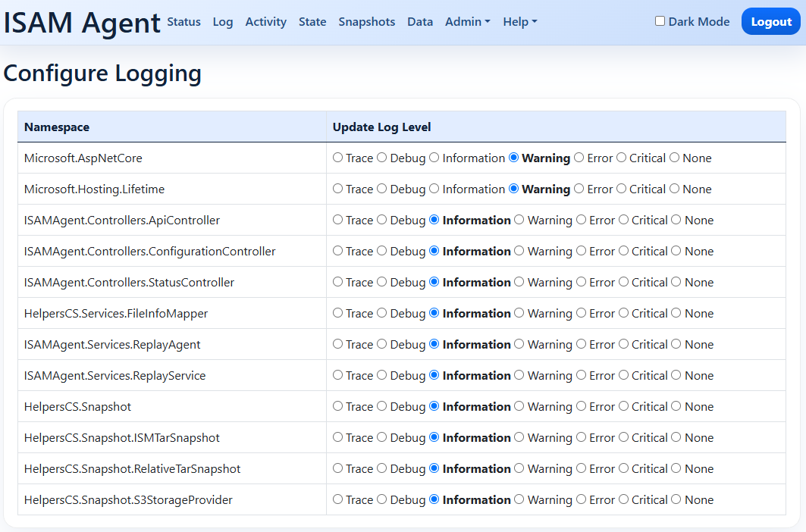Set S3StorageProvider log level to Trace

tap(337, 499)
